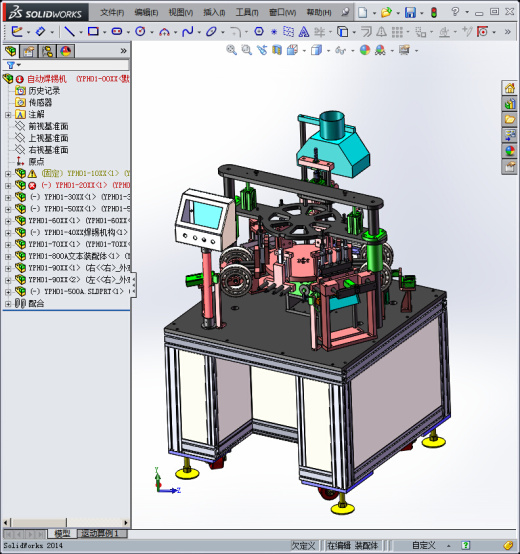The width and height of the screenshot is (520, 554).
Task: Select the 历史记录 tree item
Action: click(44, 91)
